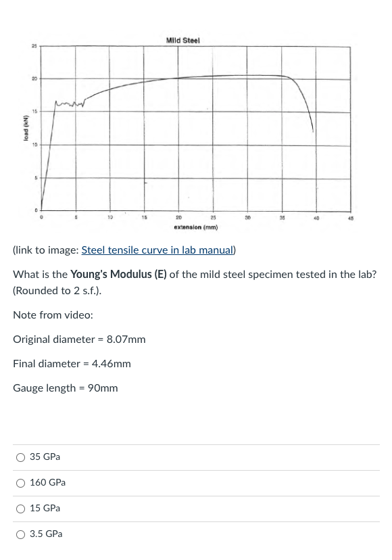Click the Original diameter note text
The width and height of the screenshot is (392, 560).
(79, 339)
